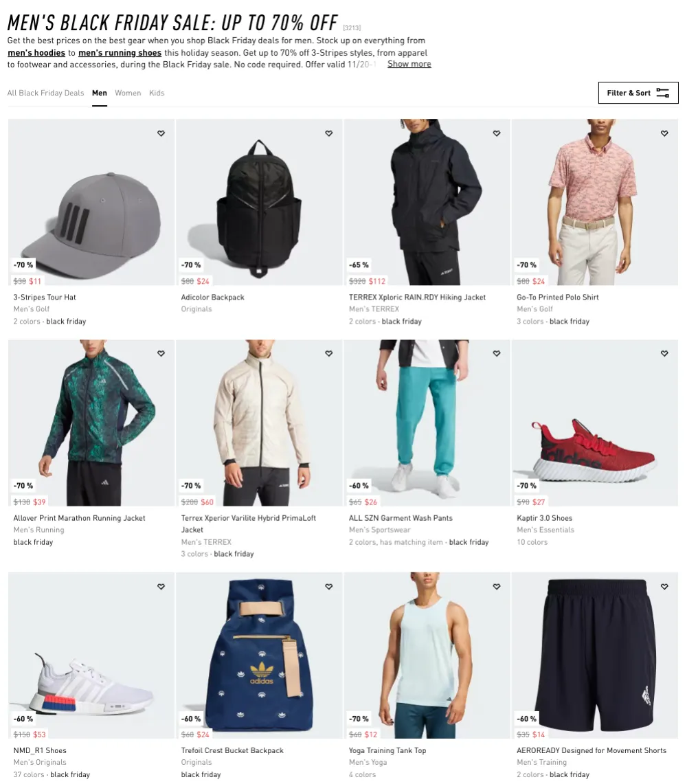Favorite the Kaptir 3.0 Shoes

click(664, 353)
